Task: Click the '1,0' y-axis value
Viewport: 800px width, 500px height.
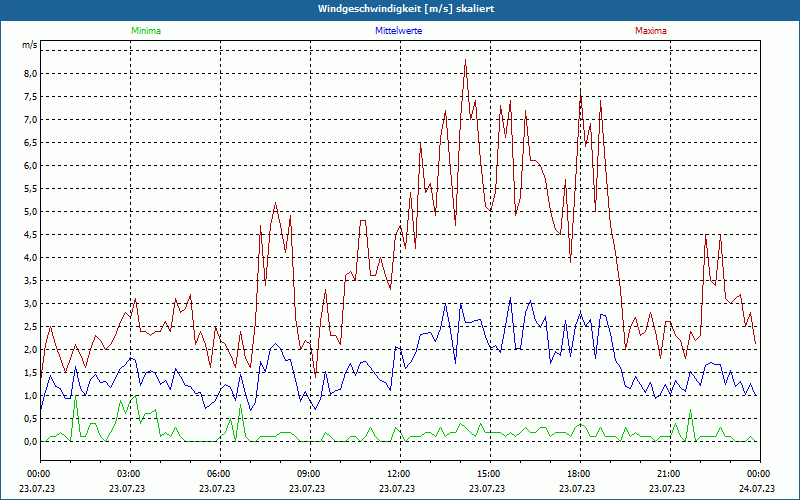Action: point(30,395)
